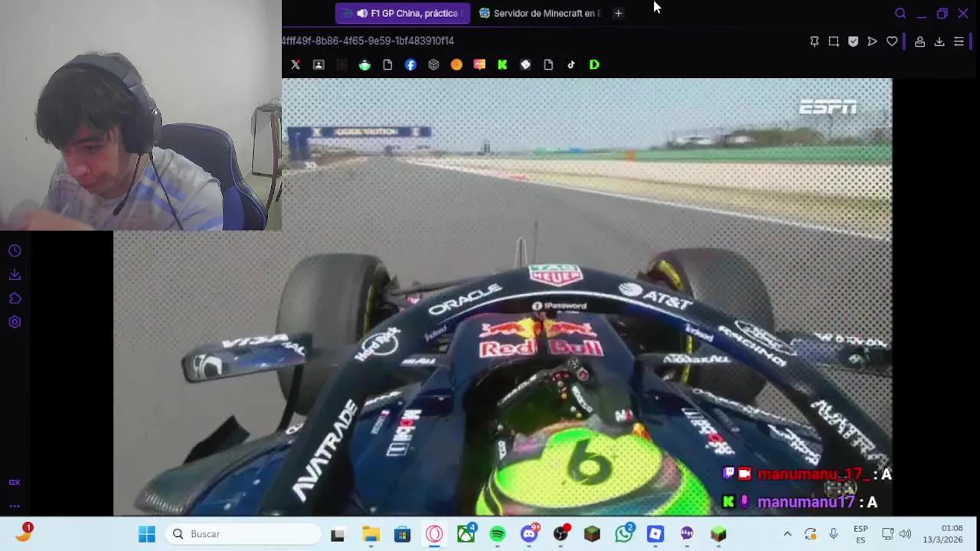
Task: Click the F1 onboard video player
Action: coord(502,297)
